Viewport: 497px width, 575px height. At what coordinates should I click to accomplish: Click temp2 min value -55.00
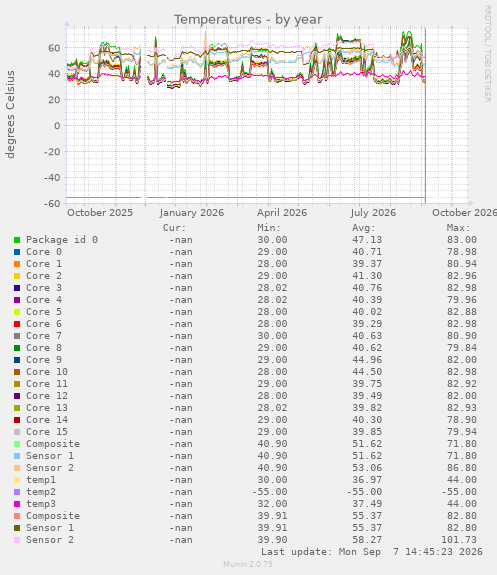(270, 492)
